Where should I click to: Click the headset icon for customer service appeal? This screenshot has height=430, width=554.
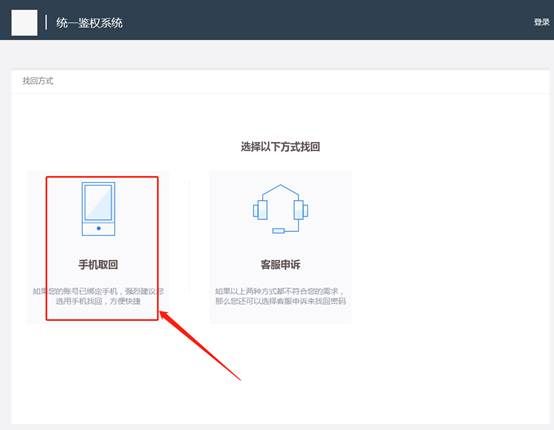point(281,209)
